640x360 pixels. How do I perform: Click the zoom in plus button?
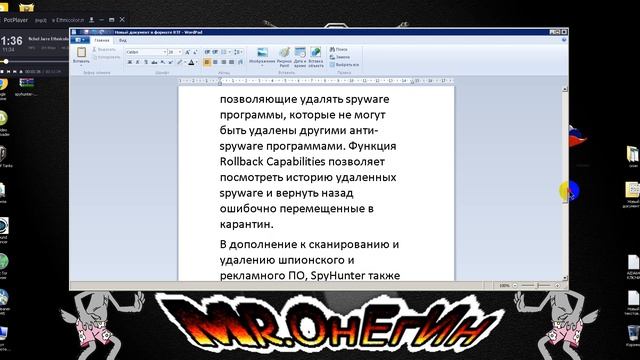click(x=557, y=285)
